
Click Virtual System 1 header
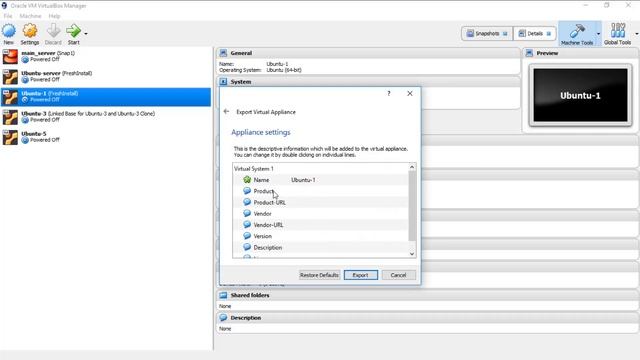pos(253,169)
